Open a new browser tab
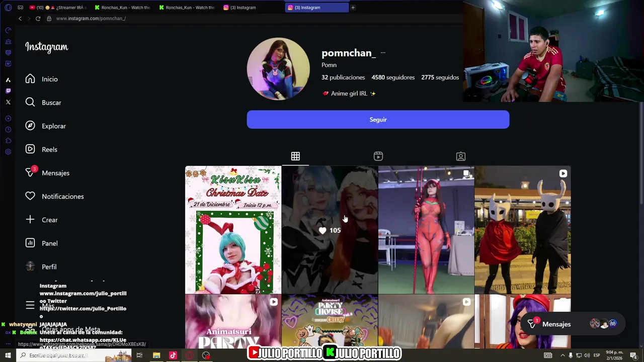Image resolution: width=644 pixels, height=362 pixels. click(x=353, y=8)
